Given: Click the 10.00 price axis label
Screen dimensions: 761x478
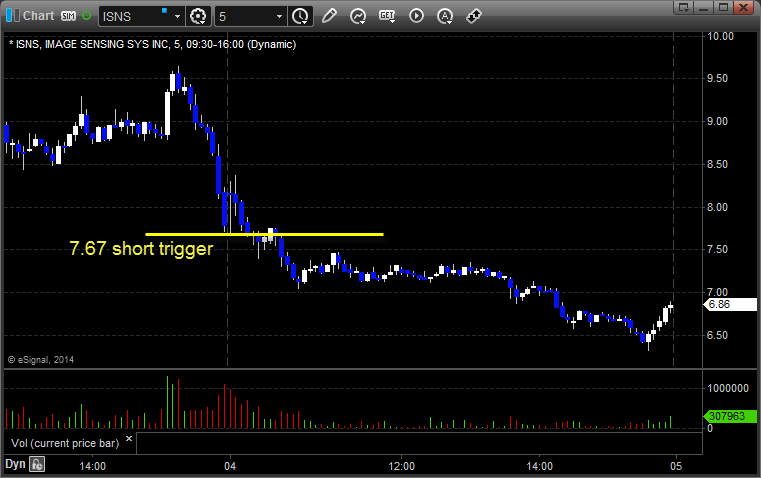Looking at the screenshot, I should pyautogui.click(x=720, y=36).
